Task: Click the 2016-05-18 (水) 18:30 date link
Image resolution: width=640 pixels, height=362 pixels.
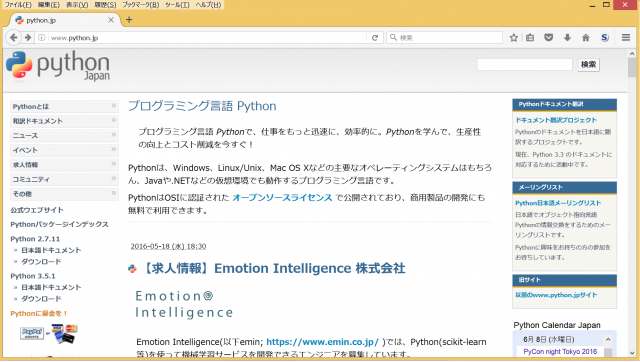Action: click(x=168, y=247)
